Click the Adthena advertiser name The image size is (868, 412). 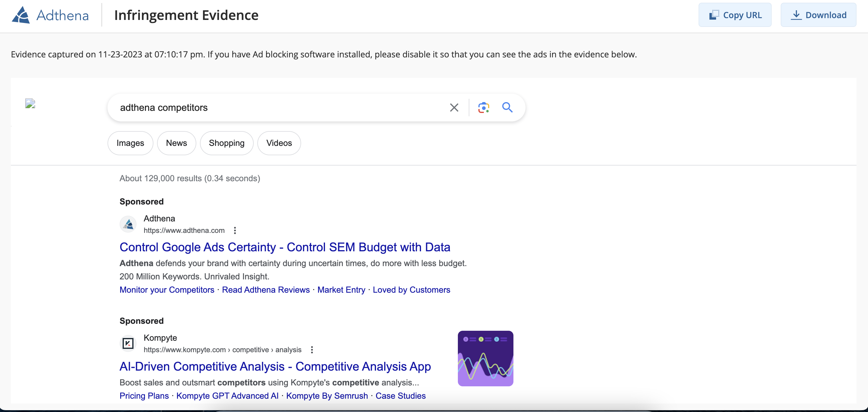[159, 219]
